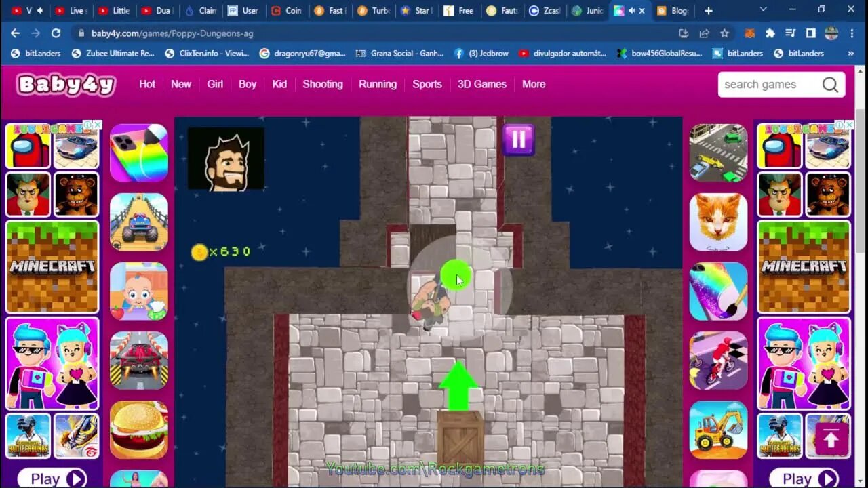The image size is (868, 488).
Task: Open the ClixTen.info bookmark
Action: coord(207,53)
